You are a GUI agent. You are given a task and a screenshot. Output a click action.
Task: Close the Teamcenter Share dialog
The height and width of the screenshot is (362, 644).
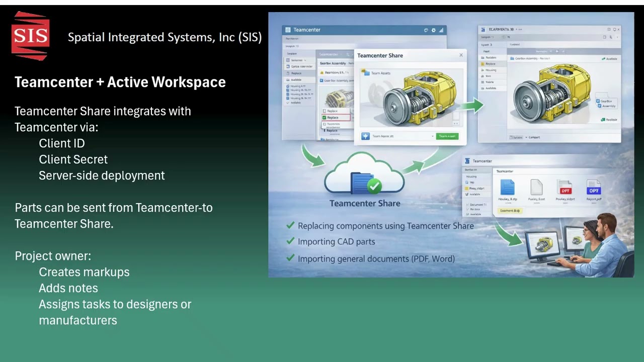click(x=461, y=55)
